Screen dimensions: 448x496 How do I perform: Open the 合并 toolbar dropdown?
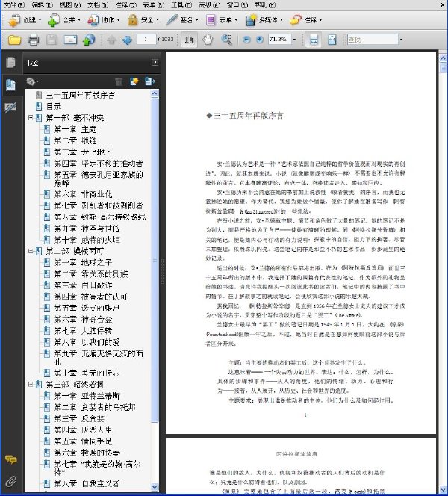click(64, 20)
